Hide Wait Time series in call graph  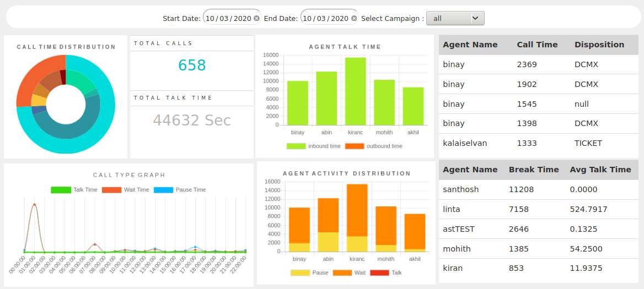click(x=127, y=190)
